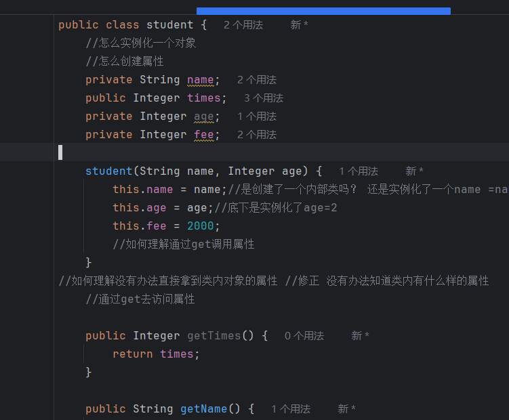Screen dimensions: 509x420
Task: Click the comment //底下是实例化了age=2
Action: coord(276,208)
